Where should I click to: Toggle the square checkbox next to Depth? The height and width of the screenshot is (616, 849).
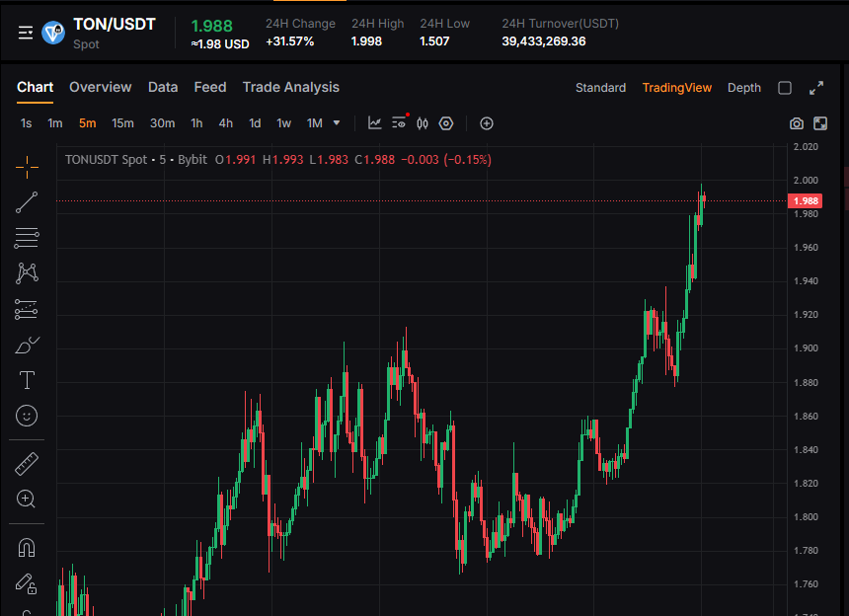pos(785,88)
